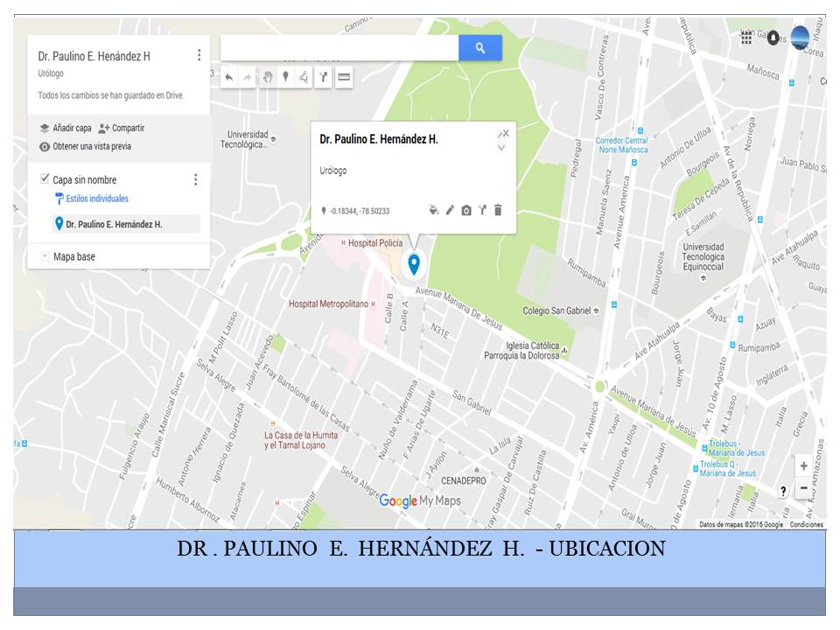
Task: Click the pencil edit icon in popup
Action: [x=450, y=210]
